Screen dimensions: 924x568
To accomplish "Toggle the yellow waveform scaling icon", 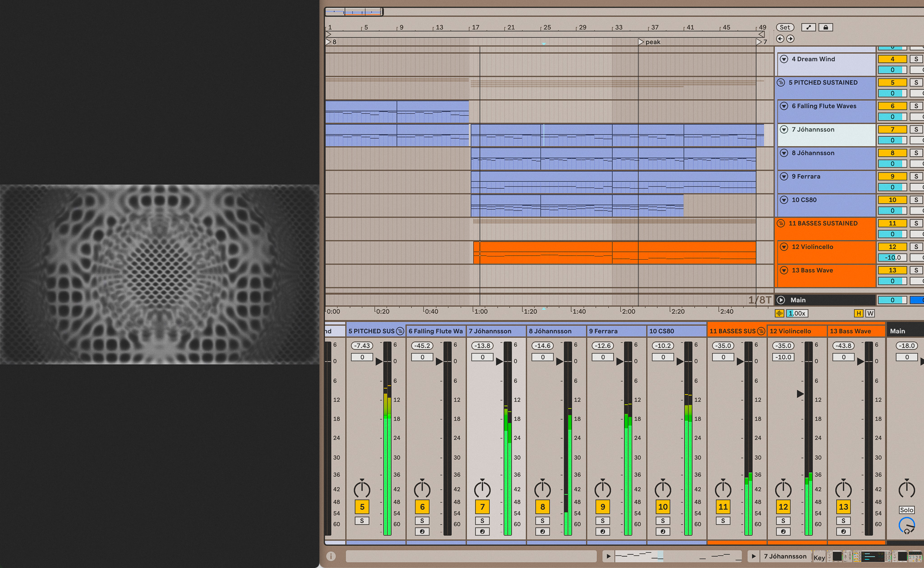I will tap(780, 313).
